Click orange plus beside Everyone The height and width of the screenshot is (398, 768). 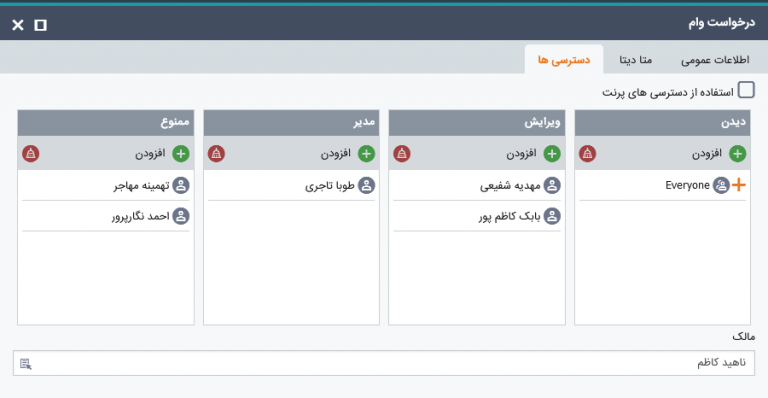tap(739, 185)
